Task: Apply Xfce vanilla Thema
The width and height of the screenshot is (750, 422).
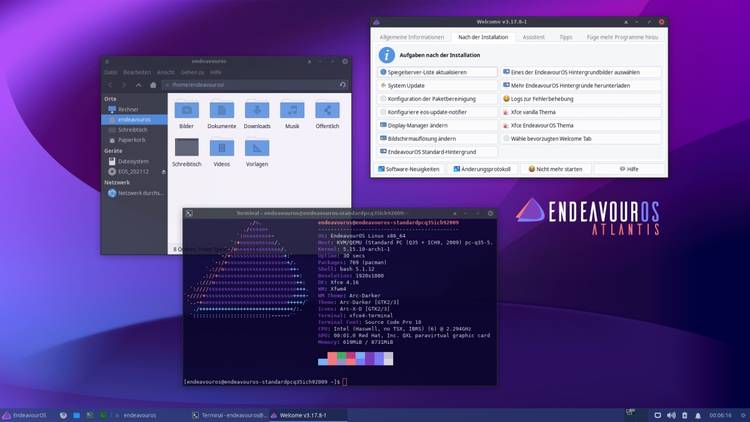Action: pyautogui.click(x=581, y=112)
